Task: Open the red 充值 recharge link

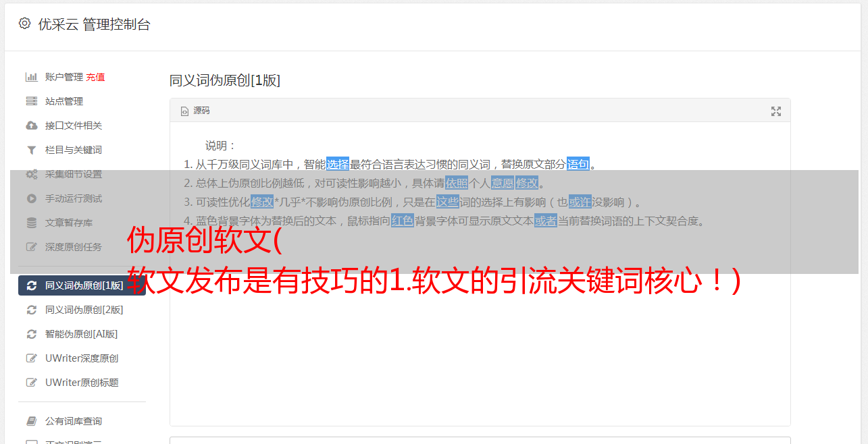Action: [x=95, y=77]
